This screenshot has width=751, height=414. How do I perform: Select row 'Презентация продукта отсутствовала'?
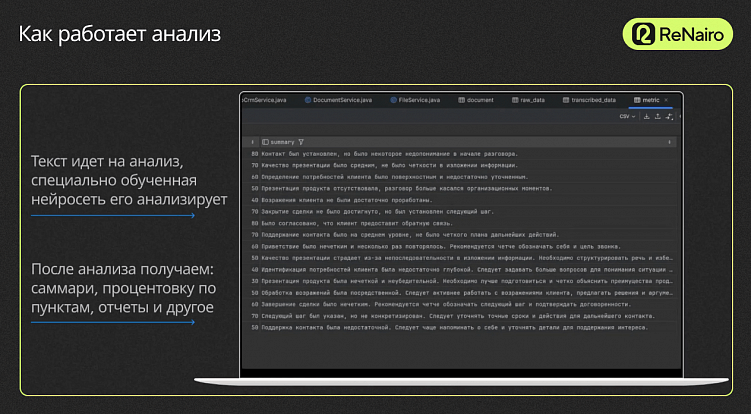(459, 188)
